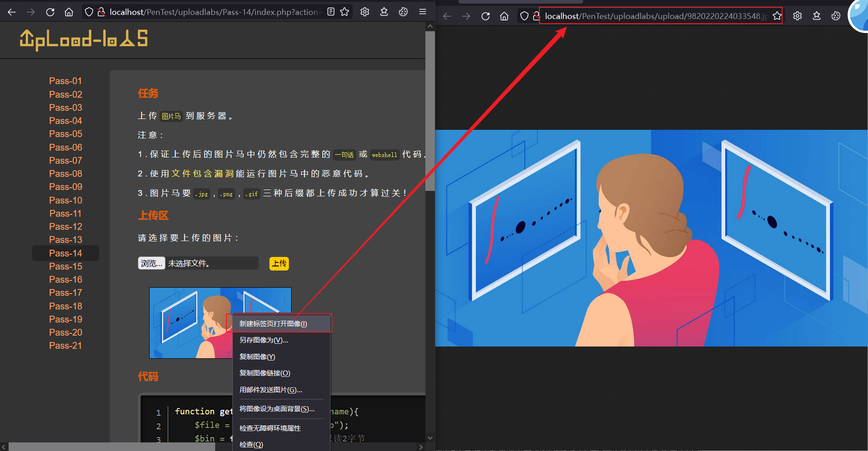Click the large image in right browser
The width and height of the screenshot is (868, 451).
pos(651,238)
